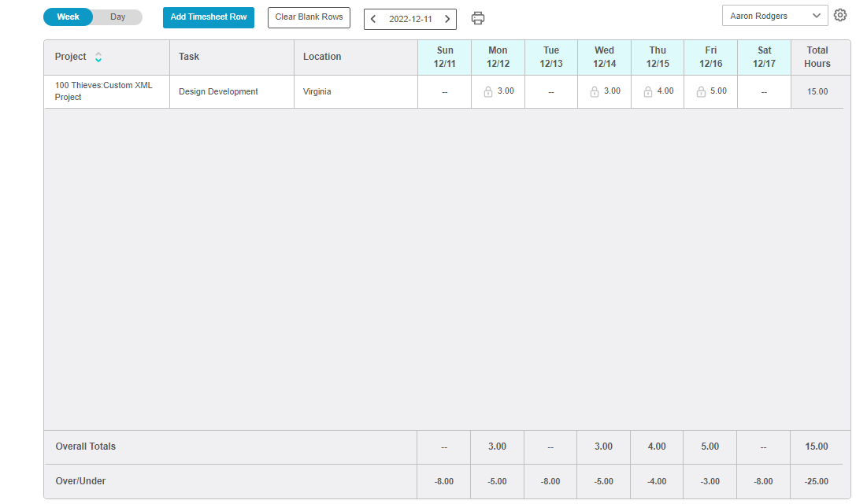Click the lock icon on Mon 3.00
This screenshot has width=856, height=504.
tap(488, 91)
